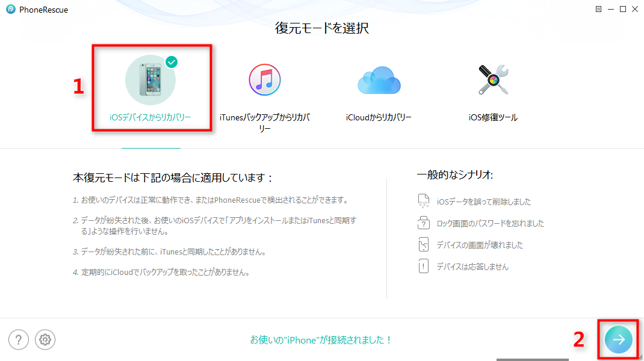Click the broken device screen icon
Screen dimensions: 644x361
424,244
